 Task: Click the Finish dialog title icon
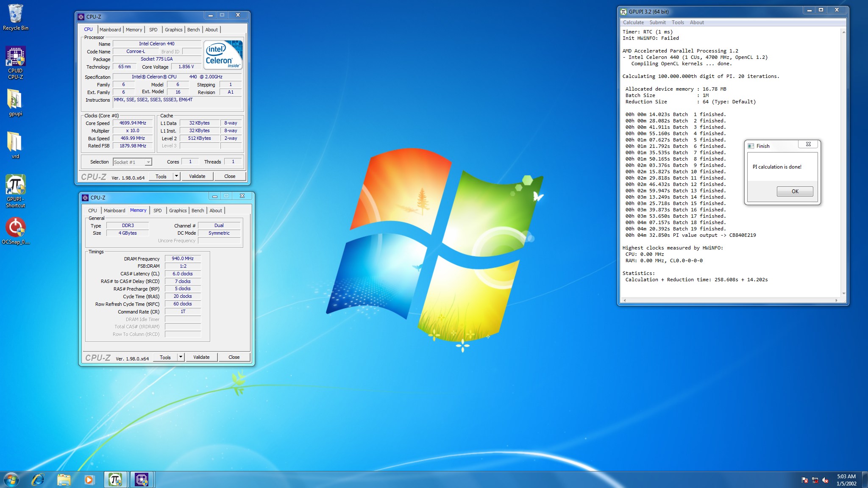pos(751,146)
